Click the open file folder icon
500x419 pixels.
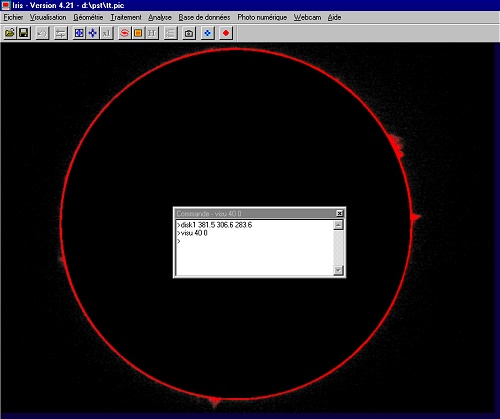click(x=10, y=33)
